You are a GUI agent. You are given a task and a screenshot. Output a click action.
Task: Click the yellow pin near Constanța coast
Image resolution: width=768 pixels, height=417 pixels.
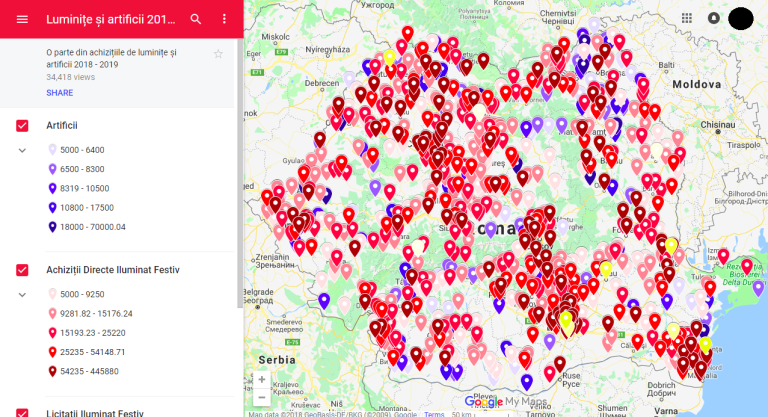[705, 345]
